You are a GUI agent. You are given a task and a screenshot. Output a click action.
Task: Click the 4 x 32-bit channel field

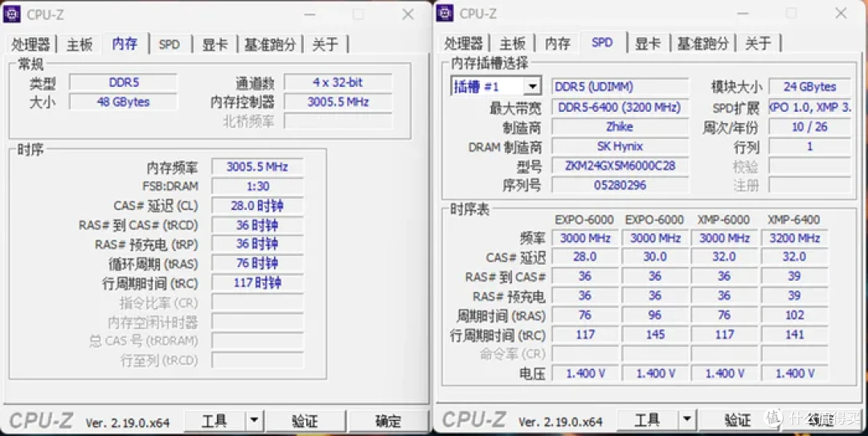(338, 83)
